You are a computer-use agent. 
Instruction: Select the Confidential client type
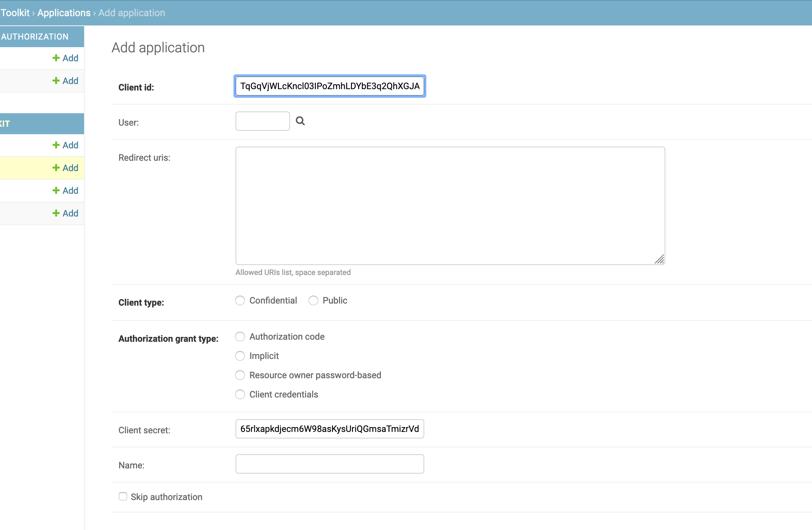240,300
